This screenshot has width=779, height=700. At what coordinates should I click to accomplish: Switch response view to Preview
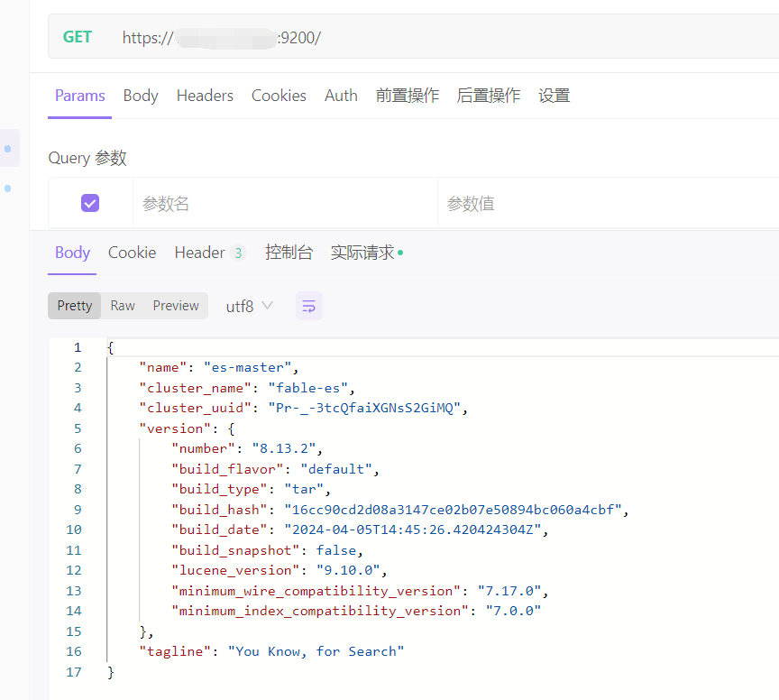[x=176, y=306]
